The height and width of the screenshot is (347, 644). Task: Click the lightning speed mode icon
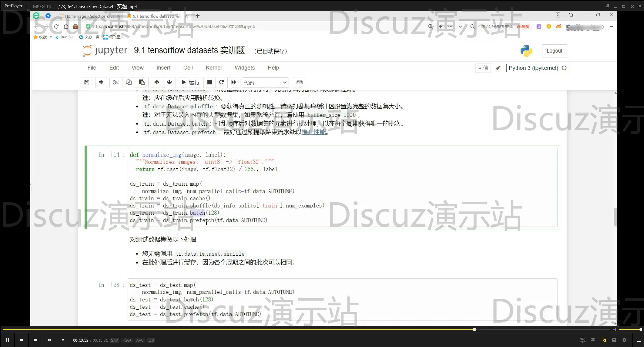(x=440, y=26)
